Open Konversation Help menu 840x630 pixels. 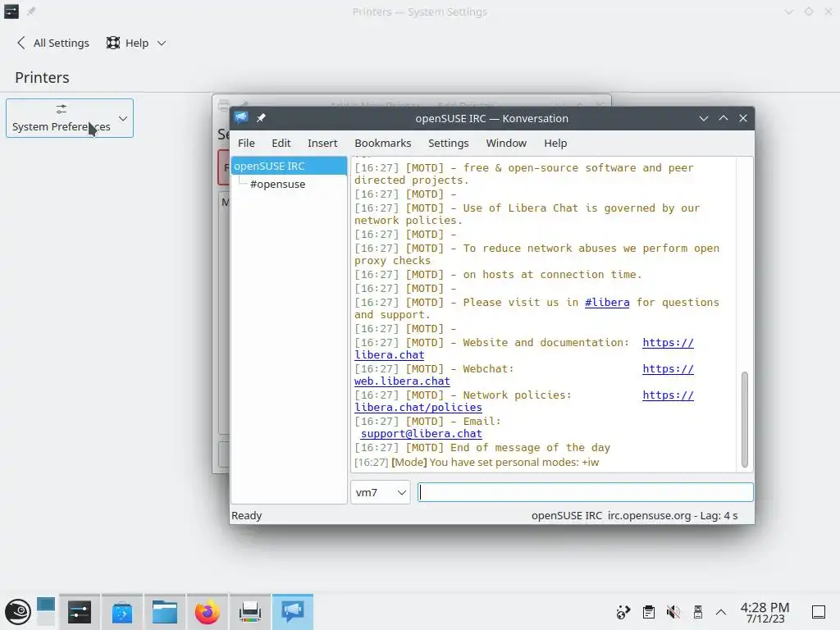pyautogui.click(x=555, y=143)
